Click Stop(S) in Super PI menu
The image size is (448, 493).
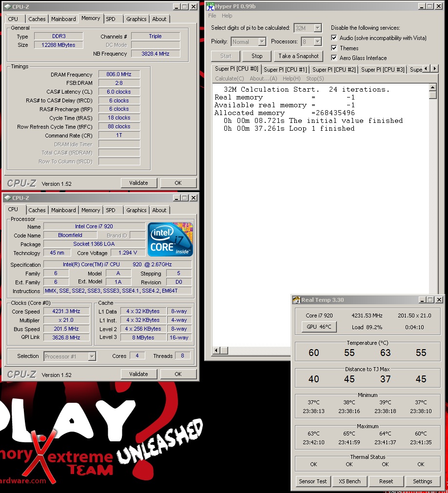point(315,79)
